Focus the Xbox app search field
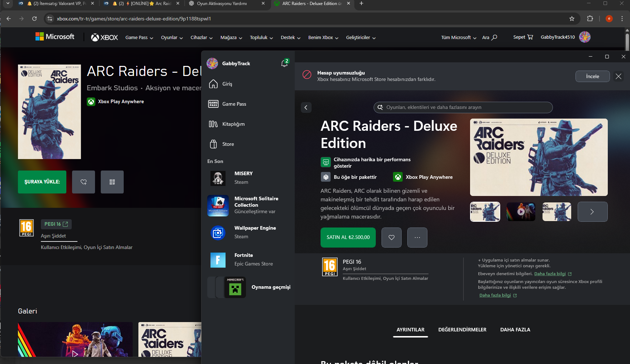 click(x=463, y=107)
